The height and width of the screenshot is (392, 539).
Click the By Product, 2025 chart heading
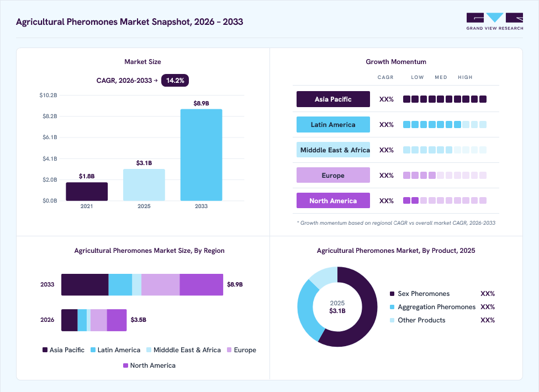pyautogui.click(x=396, y=251)
